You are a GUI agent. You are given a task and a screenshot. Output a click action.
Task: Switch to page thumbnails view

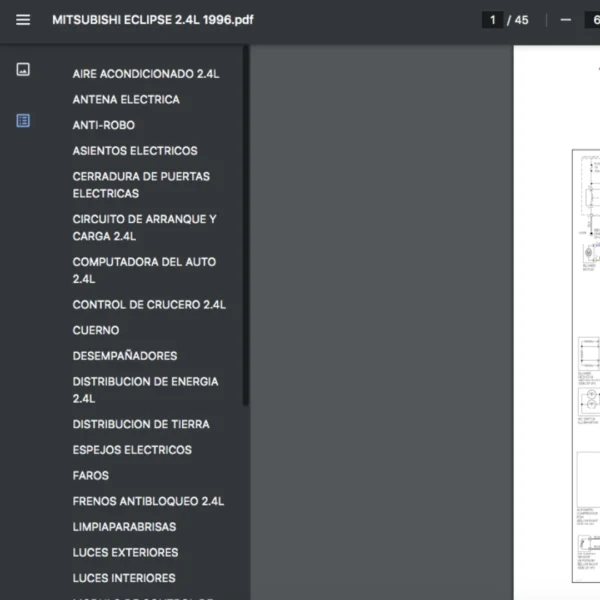click(x=23, y=69)
